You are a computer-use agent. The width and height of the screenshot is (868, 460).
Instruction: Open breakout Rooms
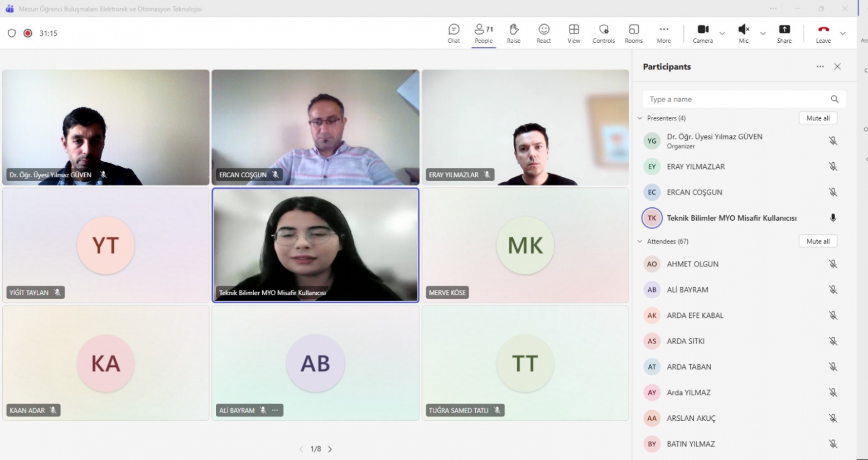[x=633, y=33]
